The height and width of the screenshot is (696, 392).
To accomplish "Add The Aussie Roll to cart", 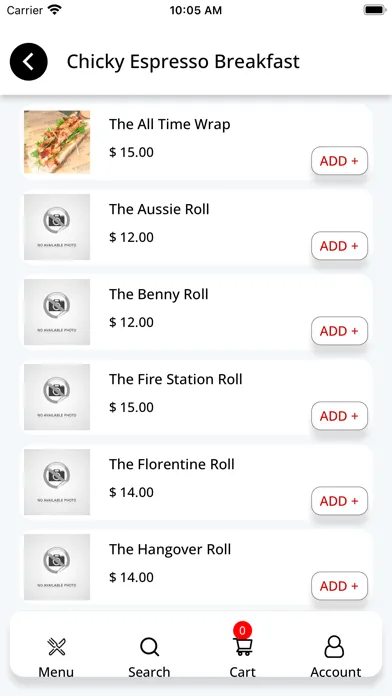I will (340, 245).
